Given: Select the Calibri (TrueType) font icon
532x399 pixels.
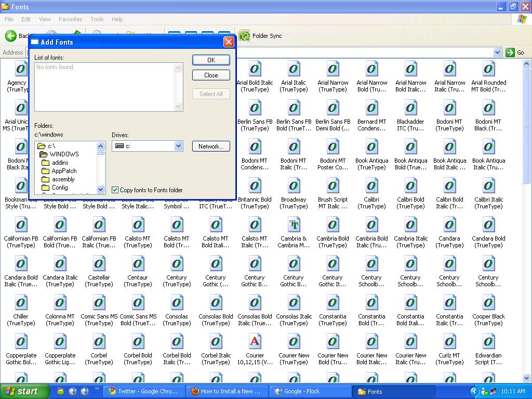Looking at the screenshot, I should coord(371,186).
